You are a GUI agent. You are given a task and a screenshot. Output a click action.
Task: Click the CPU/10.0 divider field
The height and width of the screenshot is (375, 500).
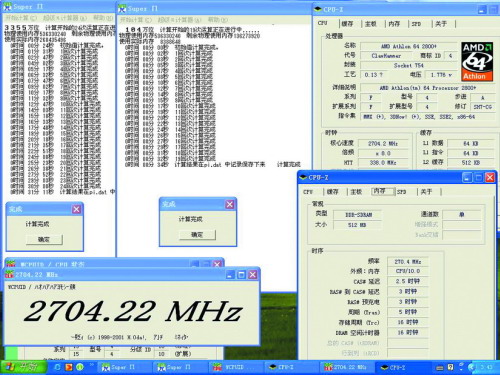[408, 271]
